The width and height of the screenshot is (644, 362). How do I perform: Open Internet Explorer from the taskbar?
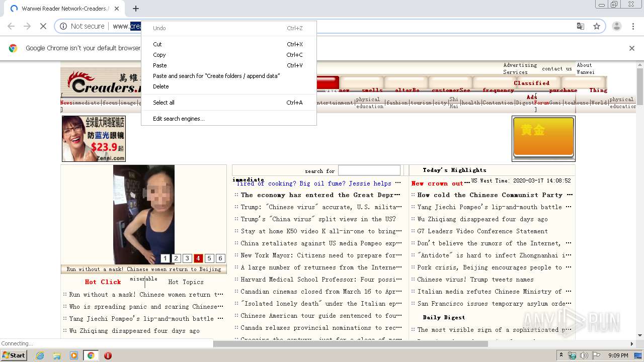coord(40,355)
